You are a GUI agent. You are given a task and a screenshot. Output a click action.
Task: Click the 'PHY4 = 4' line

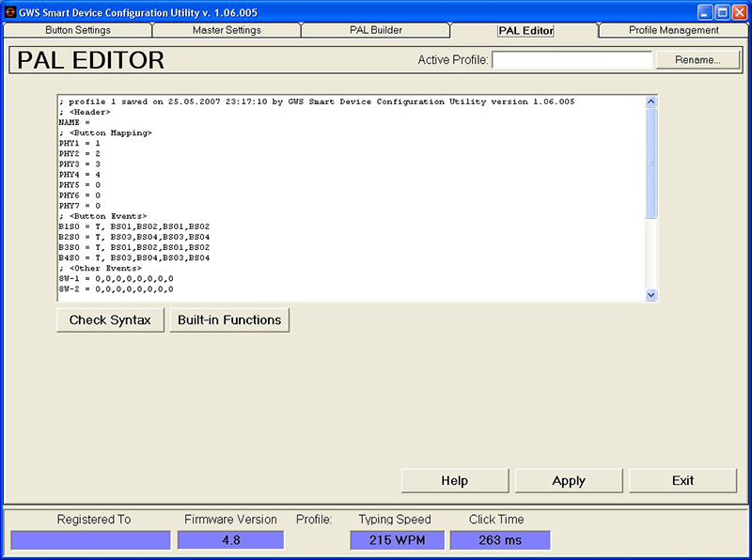point(80,175)
